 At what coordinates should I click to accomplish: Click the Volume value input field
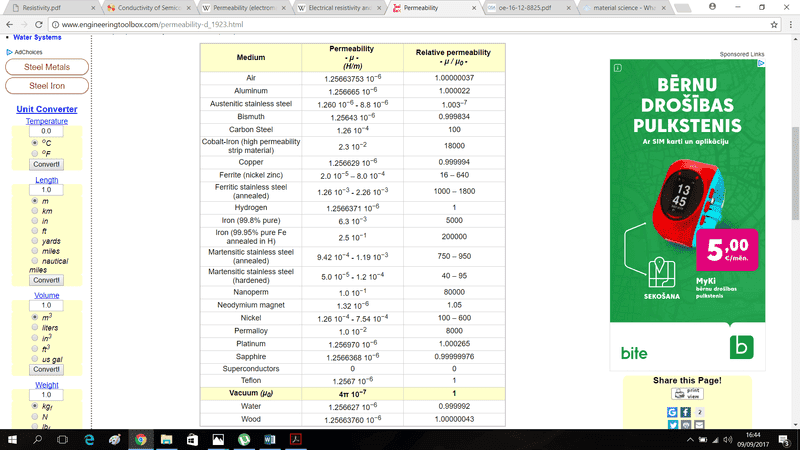click(x=46, y=305)
